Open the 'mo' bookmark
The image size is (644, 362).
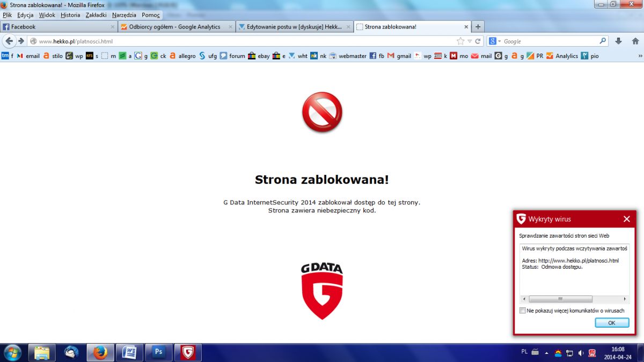pos(459,56)
